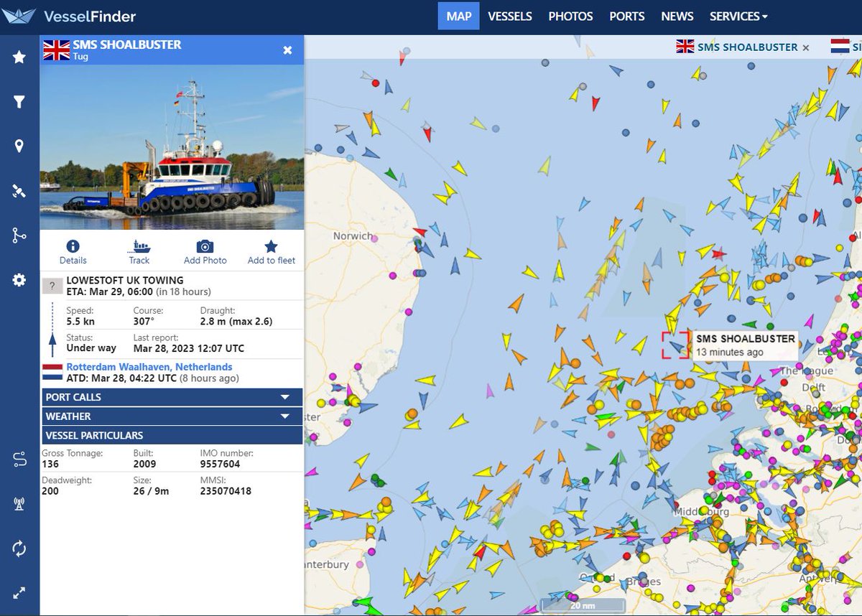Open the settings gear in the sidebar

pos(19,280)
